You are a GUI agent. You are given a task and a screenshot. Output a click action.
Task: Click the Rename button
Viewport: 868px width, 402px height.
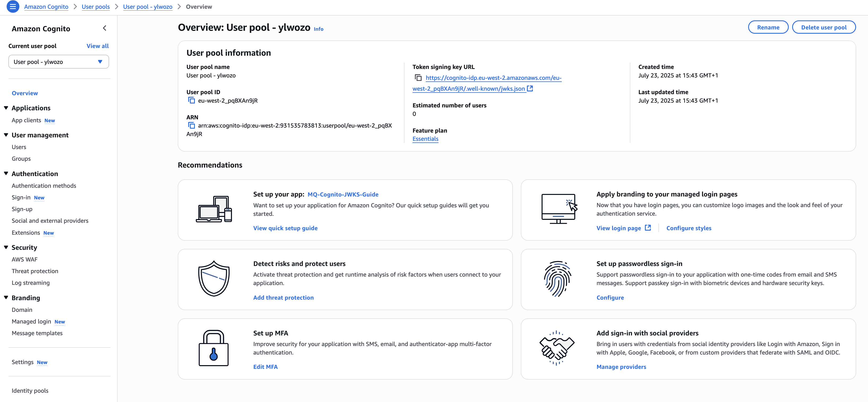click(x=768, y=27)
